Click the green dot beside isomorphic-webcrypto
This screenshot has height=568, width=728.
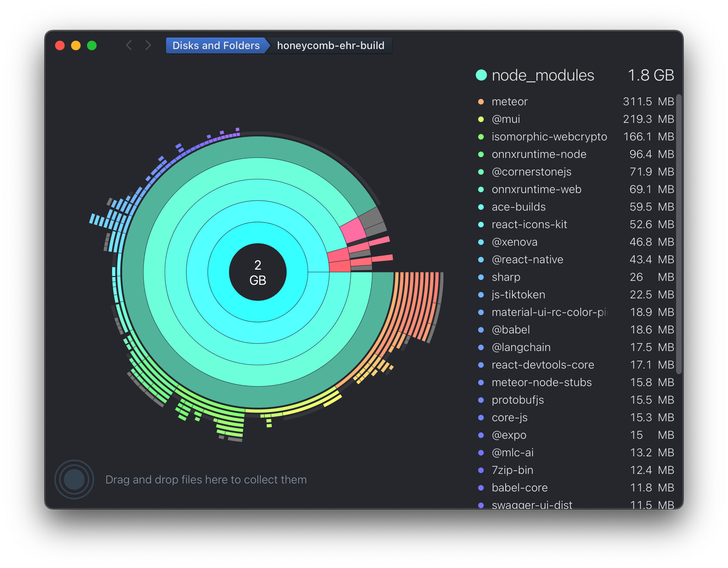coord(481,137)
